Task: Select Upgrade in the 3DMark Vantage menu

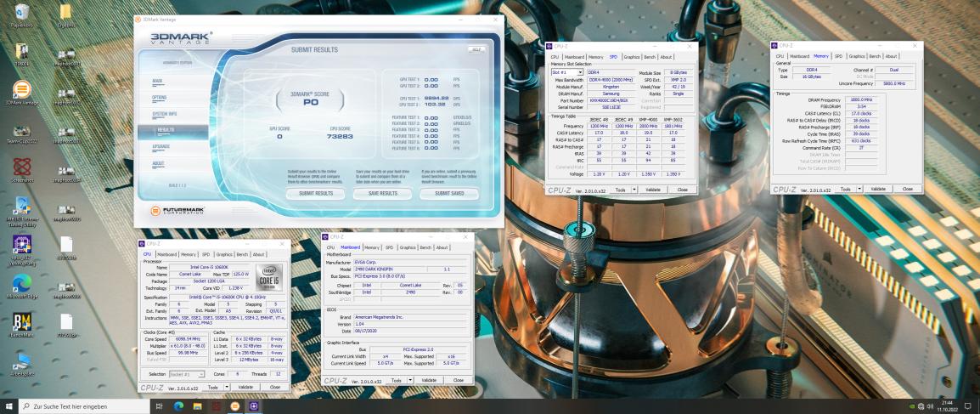Action: [x=161, y=147]
